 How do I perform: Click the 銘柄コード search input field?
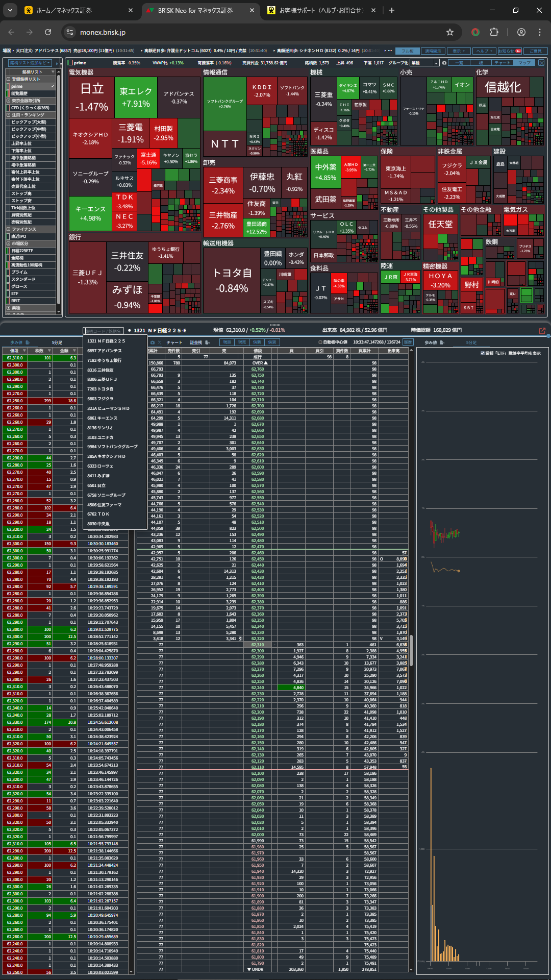[x=104, y=331]
